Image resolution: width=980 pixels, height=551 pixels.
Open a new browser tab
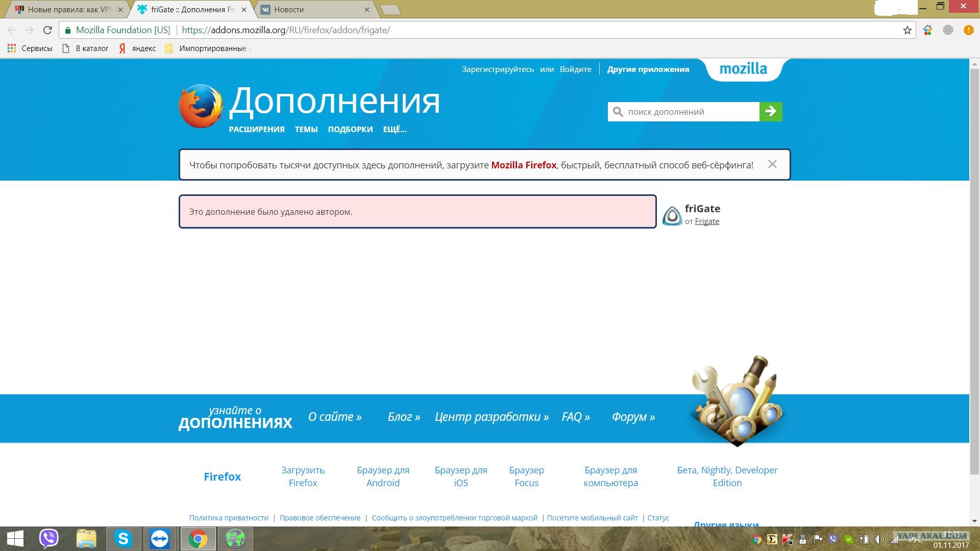click(x=390, y=10)
